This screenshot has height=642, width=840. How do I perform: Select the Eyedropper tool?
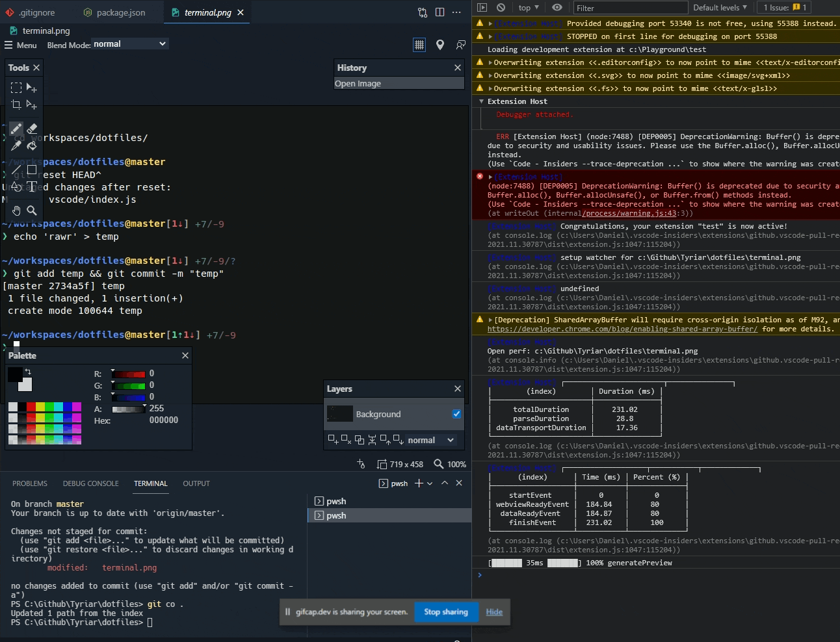16,146
